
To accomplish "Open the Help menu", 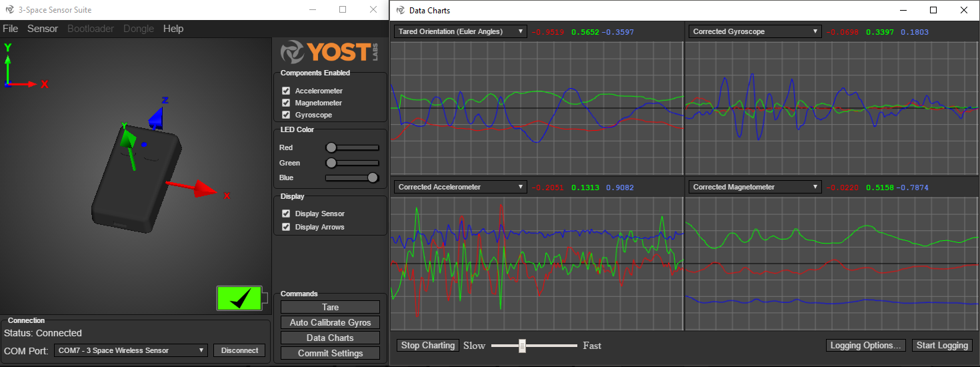I will tap(173, 29).
